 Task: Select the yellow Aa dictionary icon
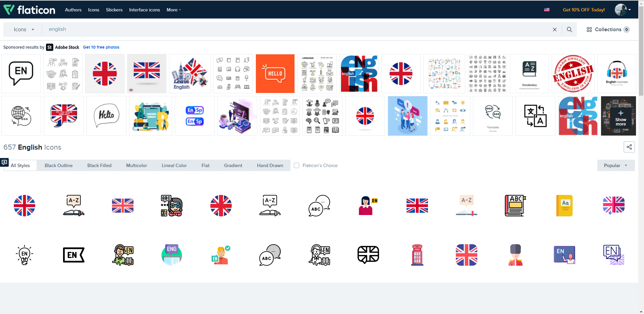565,206
